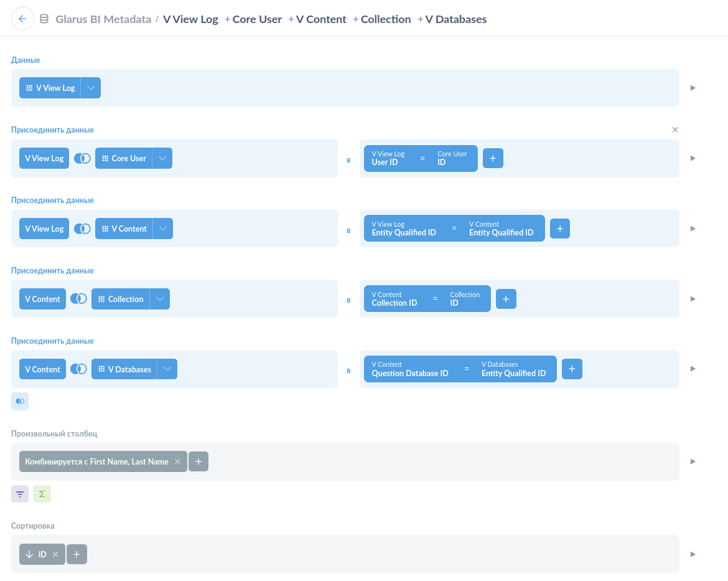
Task: Add another join with small join icon
Action: tap(20, 401)
